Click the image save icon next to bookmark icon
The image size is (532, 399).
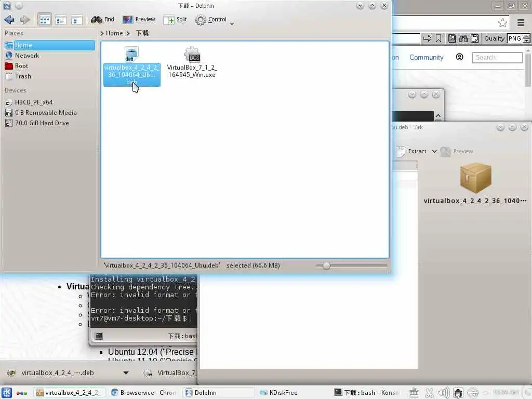click(452, 38)
